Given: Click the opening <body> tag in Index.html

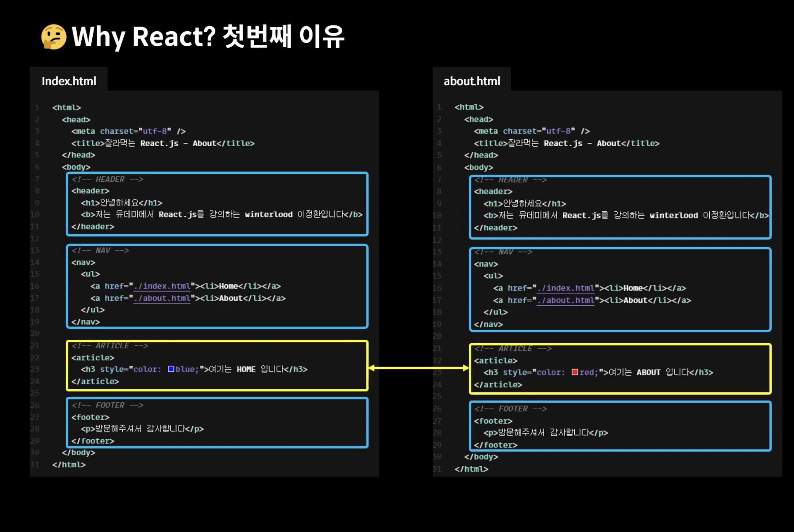Looking at the screenshot, I should [x=76, y=167].
